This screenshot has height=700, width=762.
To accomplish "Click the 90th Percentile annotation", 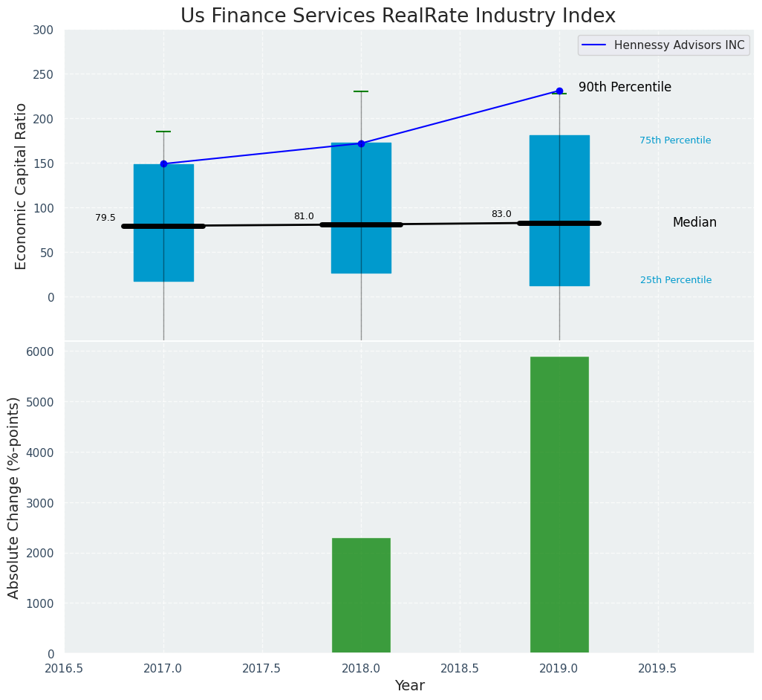I will [x=625, y=87].
